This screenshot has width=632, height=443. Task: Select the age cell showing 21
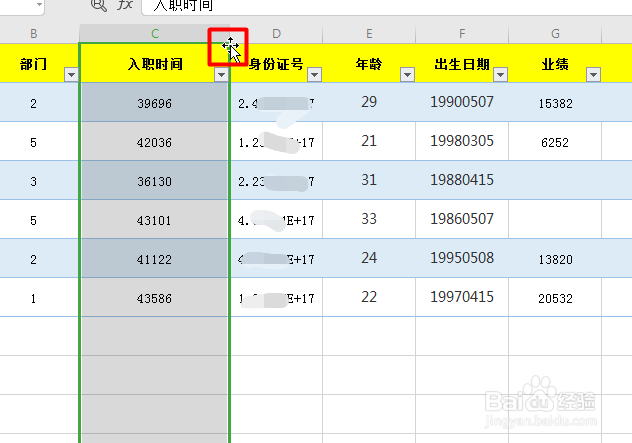click(369, 141)
